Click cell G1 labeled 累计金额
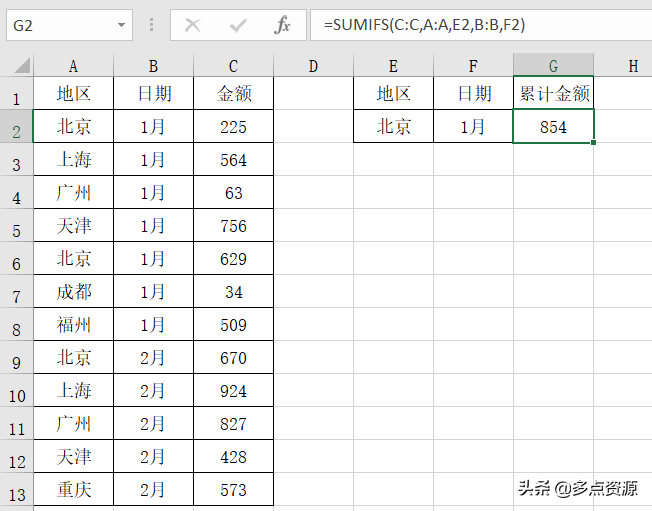The image size is (652, 511). point(553,94)
